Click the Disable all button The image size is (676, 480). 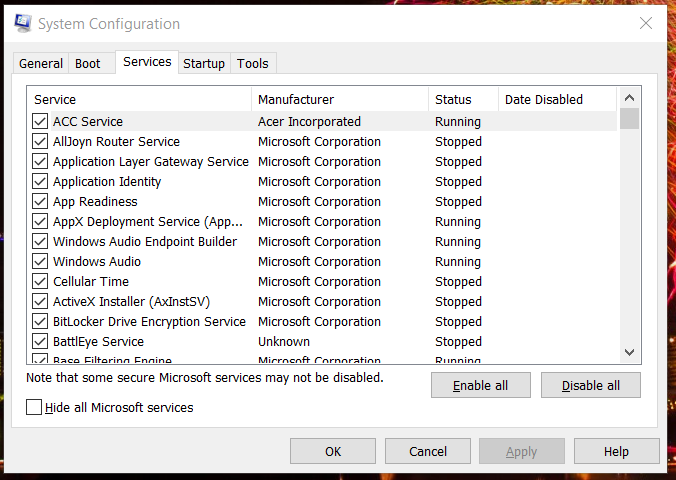[590, 385]
